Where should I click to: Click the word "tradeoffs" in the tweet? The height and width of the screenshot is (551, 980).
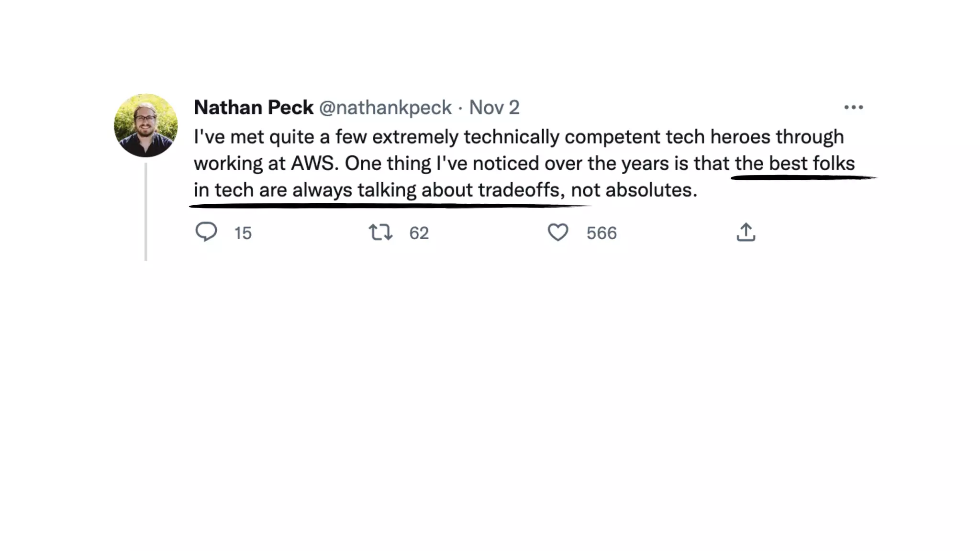519,190
